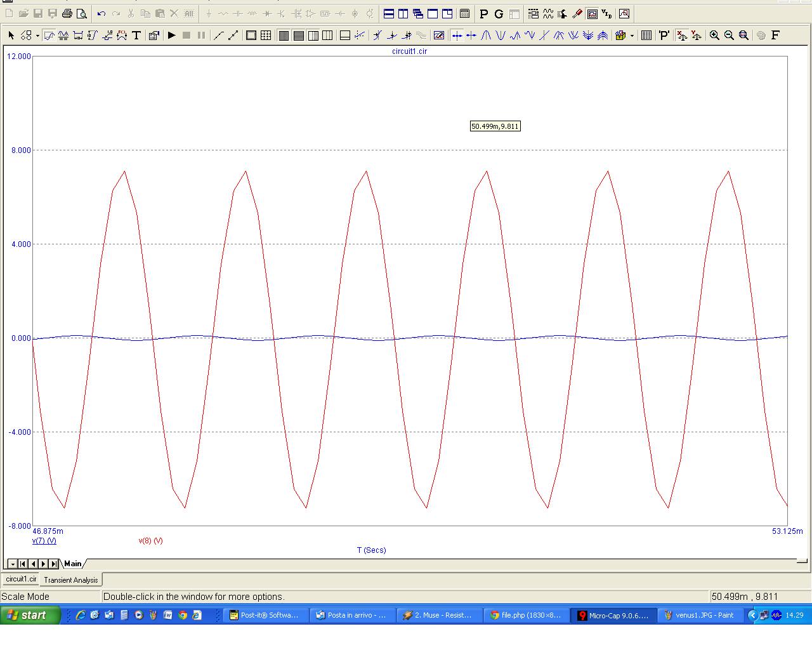Image resolution: width=812 pixels, height=650 pixels.
Task: Click the v(8) (V) waveform label
Action: click(150, 541)
